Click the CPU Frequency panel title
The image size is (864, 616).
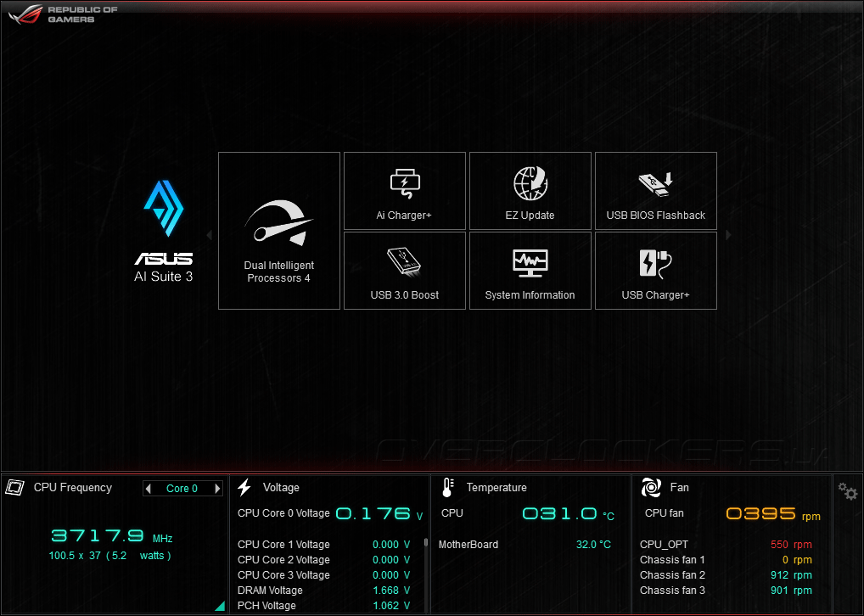73,488
